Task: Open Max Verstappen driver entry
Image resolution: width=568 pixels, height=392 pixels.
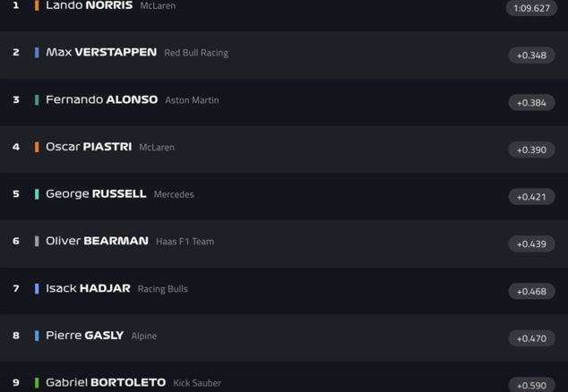Action: click(101, 53)
